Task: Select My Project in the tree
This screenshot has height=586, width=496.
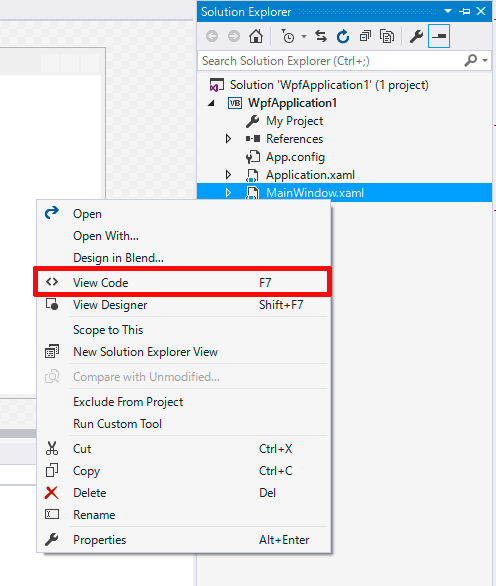Action: tap(295, 121)
